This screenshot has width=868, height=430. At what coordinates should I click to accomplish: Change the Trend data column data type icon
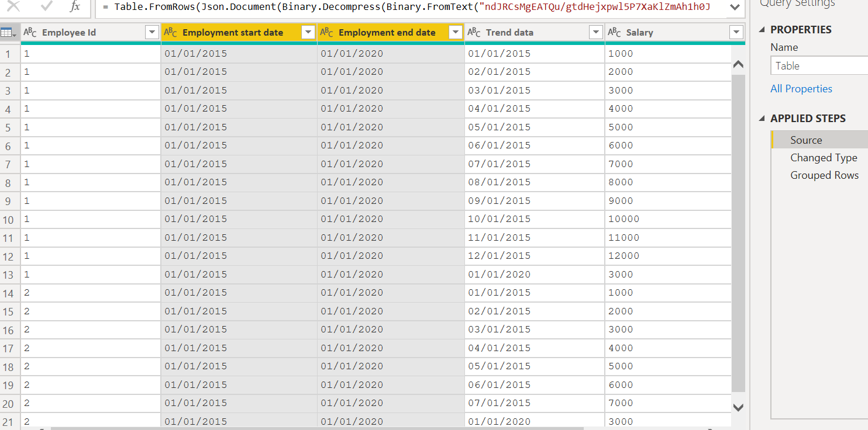(x=474, y=33)
